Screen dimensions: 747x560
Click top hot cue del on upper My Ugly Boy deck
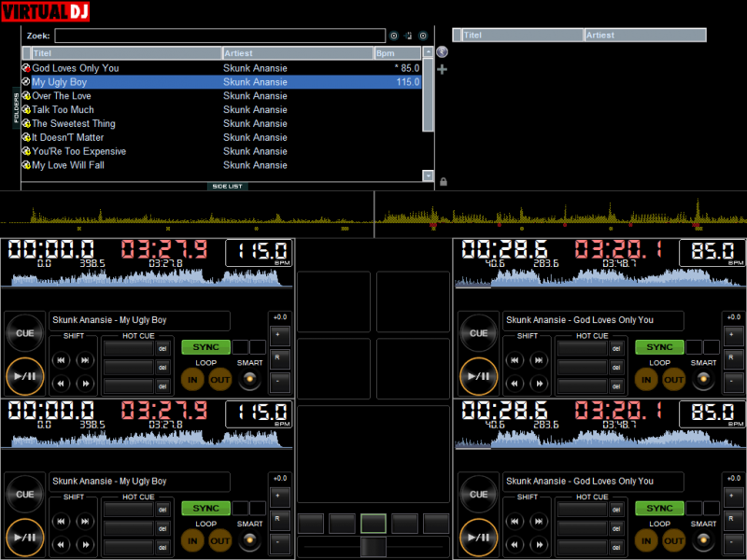pos(162,348)
